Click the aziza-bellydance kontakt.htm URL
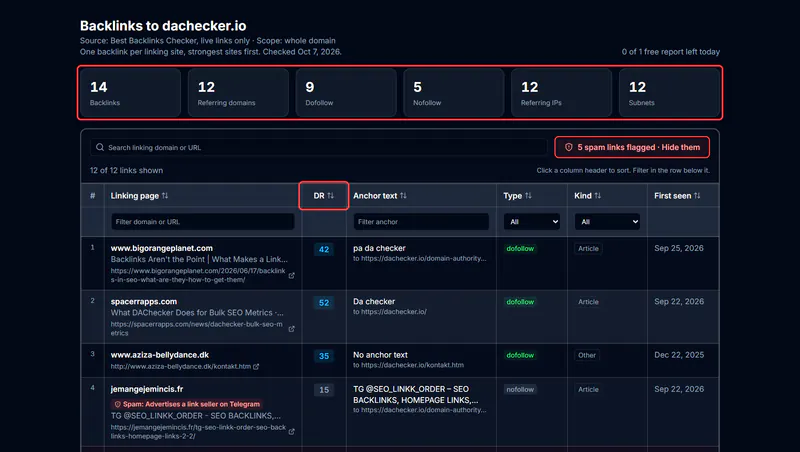Viewport: 800px width, 452px height. [x=181, y=366]
